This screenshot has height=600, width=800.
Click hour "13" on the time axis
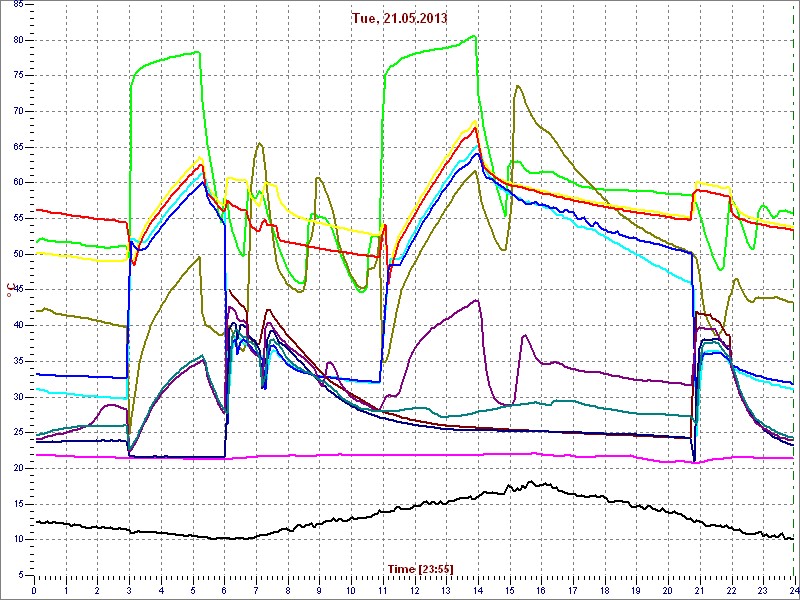[x=445, y=590]
